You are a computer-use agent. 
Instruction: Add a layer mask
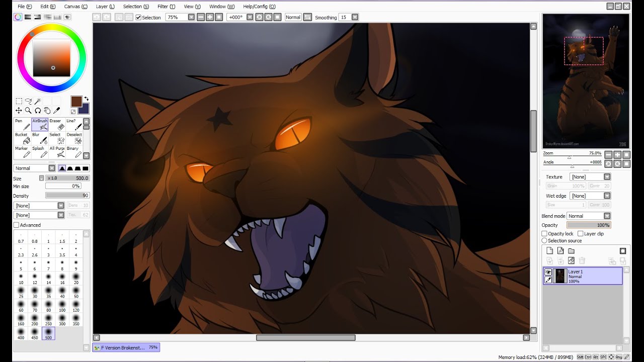coord(623,251)
